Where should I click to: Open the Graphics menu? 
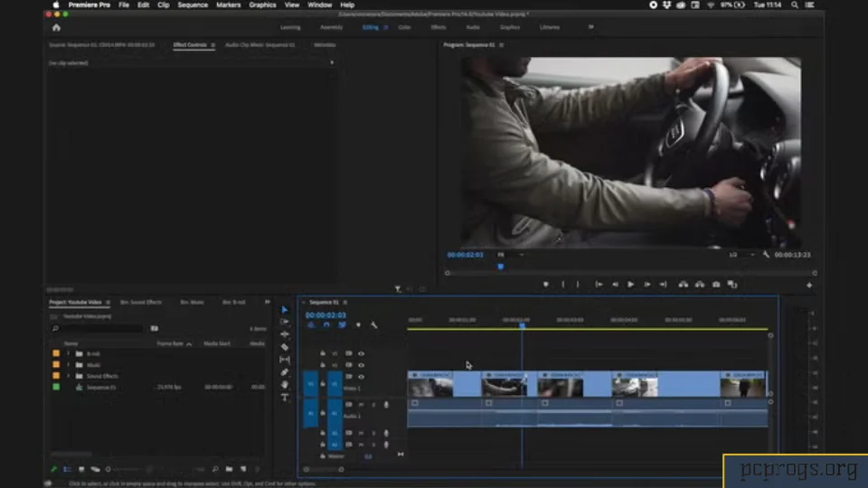tap(262, 5)
